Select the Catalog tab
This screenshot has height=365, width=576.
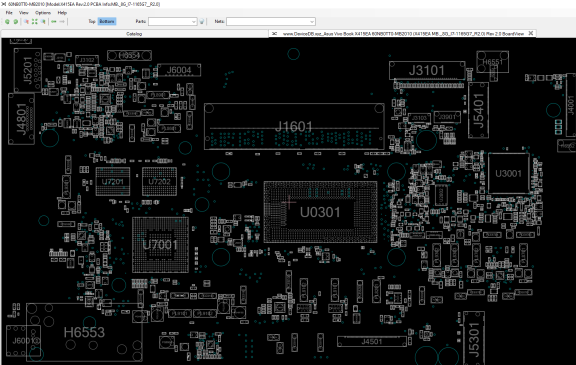[x=134, y=34]
